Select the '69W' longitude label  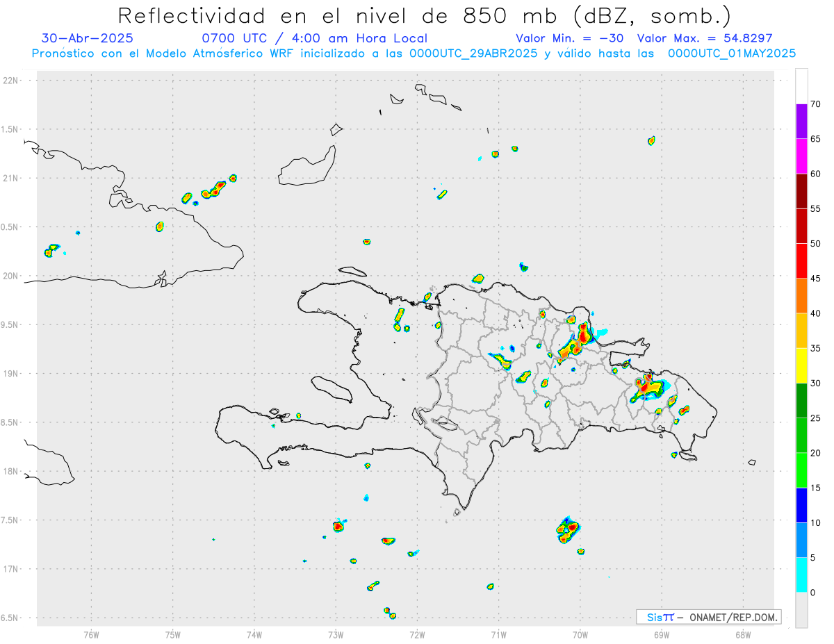tap(662, 634)
